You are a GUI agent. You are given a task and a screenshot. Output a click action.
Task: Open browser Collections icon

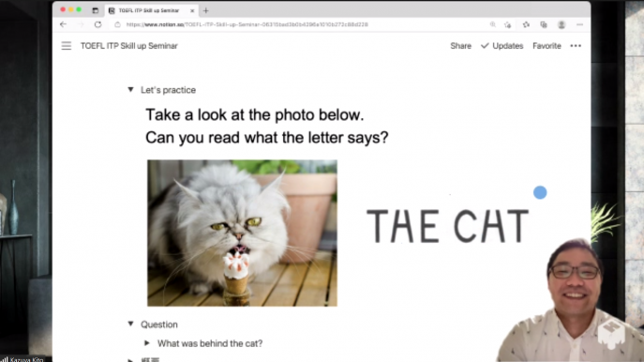pyautogui.click(x=544, y=24)
